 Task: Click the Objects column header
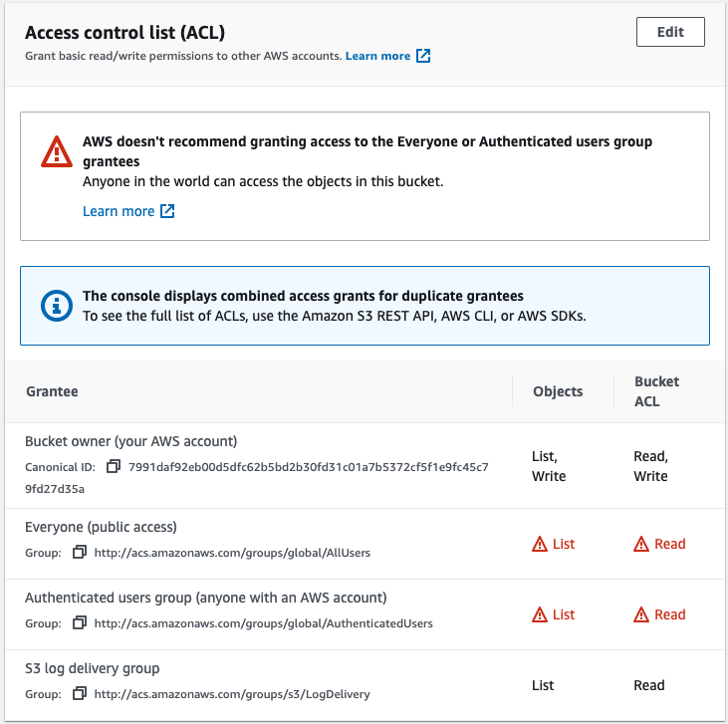558,391
